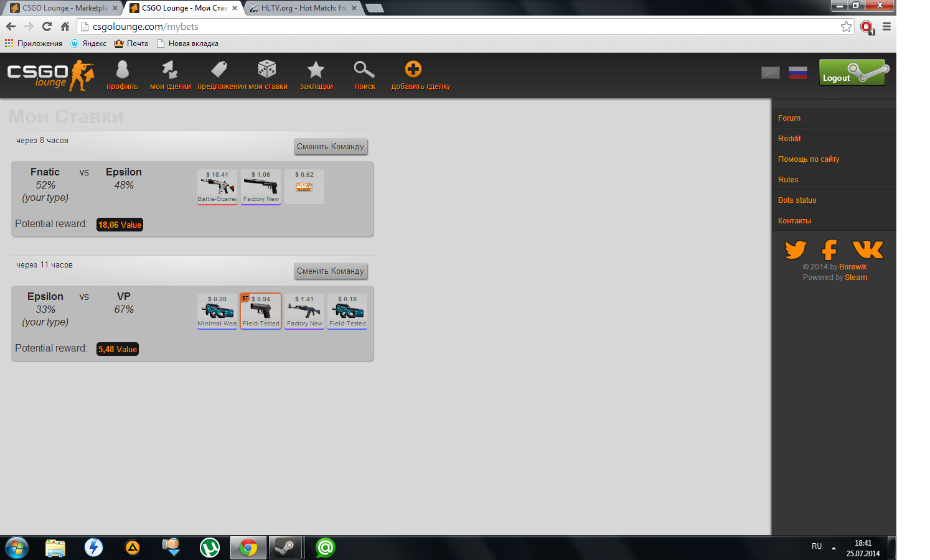Change team for Fnatic vs Epsilon bet
Image resolution: width=930 pixels, height=560 pixels.
331,147
